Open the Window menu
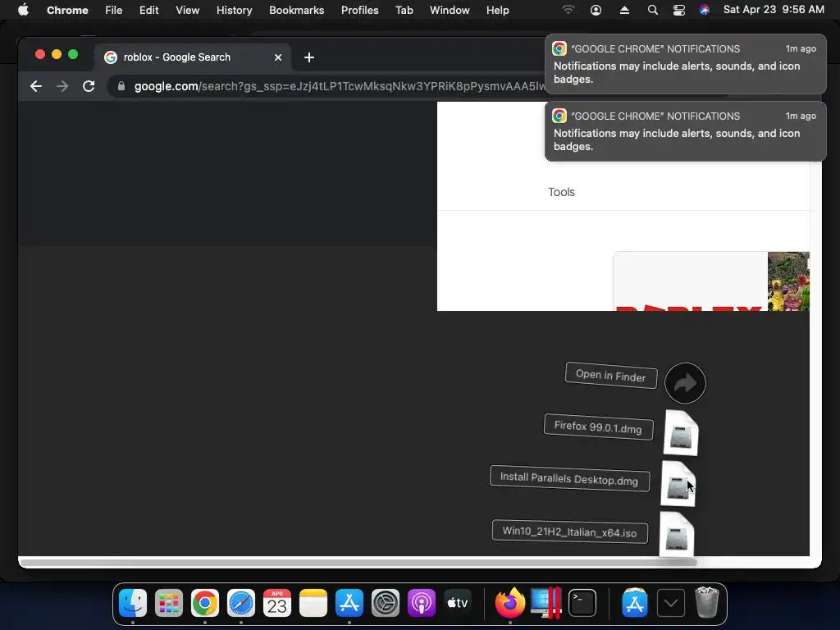This screenshot has height=630, width=840. (450, 10)
